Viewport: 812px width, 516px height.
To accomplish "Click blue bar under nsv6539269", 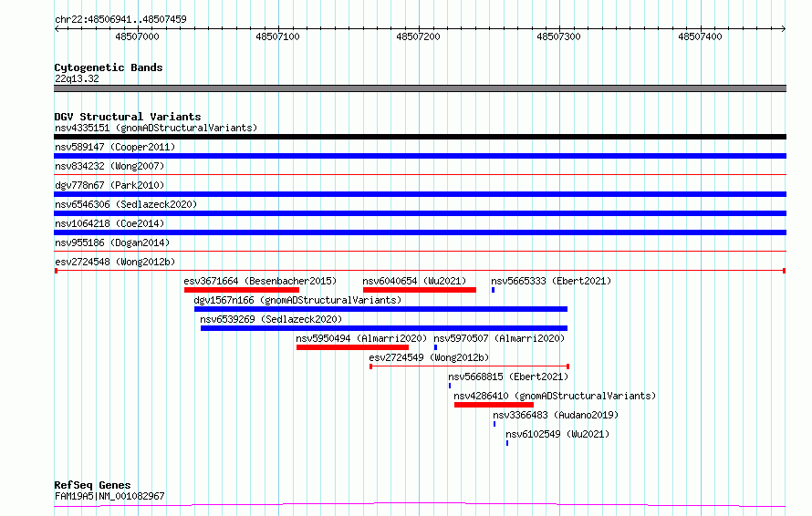I will (384, 328).
